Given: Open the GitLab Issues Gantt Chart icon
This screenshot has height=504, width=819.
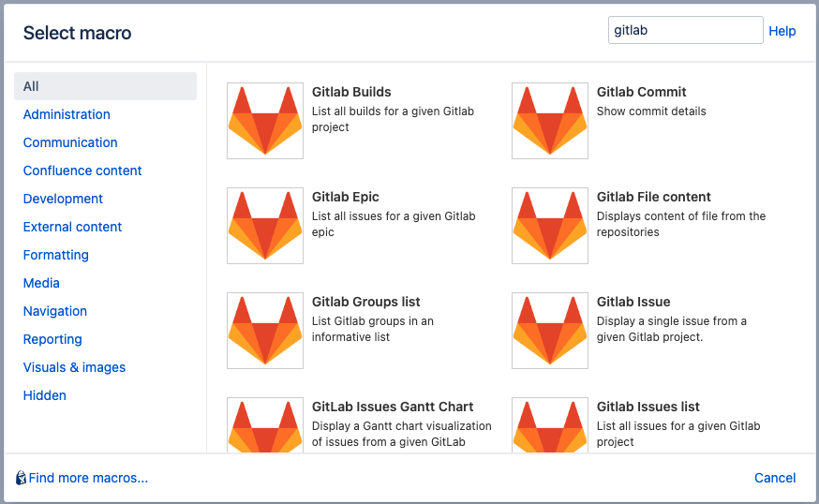Looking at the screenshot, I should (x=265, y=426).
